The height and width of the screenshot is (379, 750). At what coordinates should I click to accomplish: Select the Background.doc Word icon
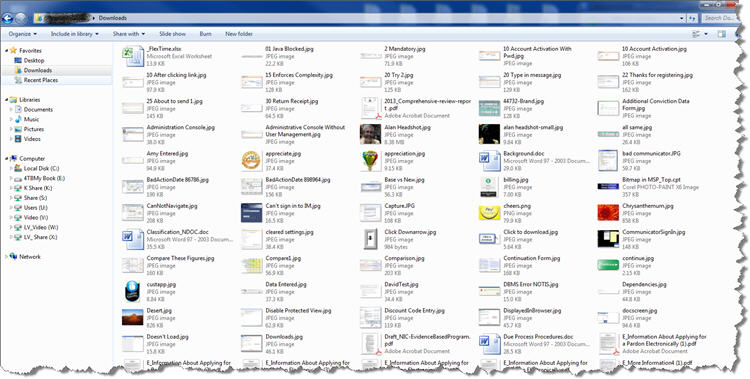[x=489, y=161]
